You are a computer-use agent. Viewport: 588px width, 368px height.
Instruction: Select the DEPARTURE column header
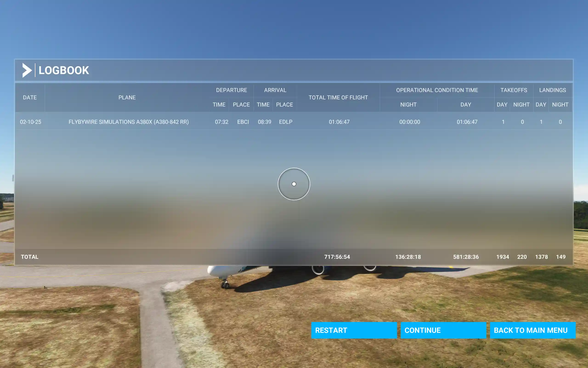pos(231,90)
